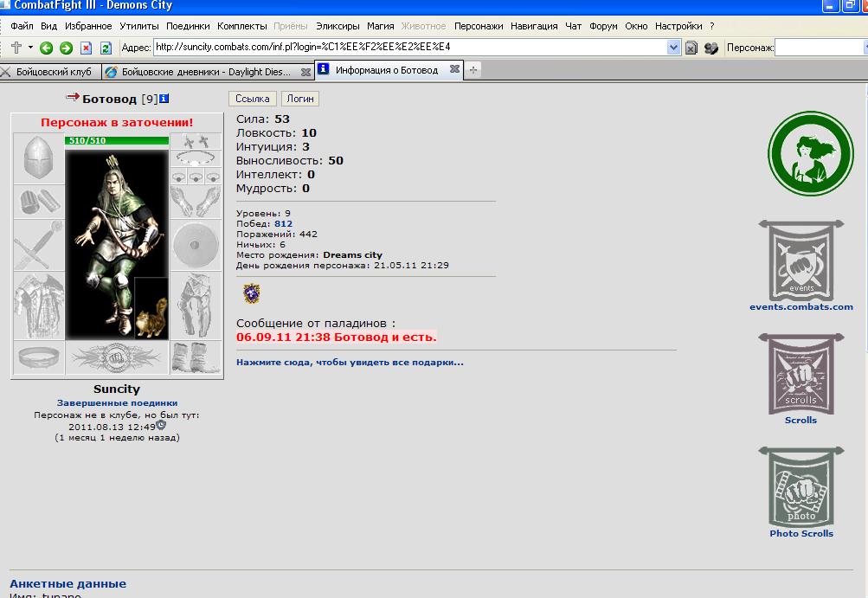
Task: Click the green circular woman emblem
Action: click(811, 154)
